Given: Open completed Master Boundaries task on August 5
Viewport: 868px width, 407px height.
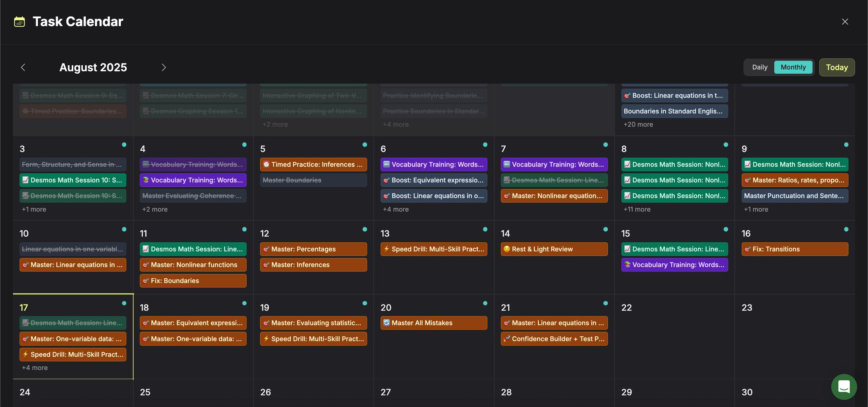Looking at the screenshot, I should (x=313, y=180).
